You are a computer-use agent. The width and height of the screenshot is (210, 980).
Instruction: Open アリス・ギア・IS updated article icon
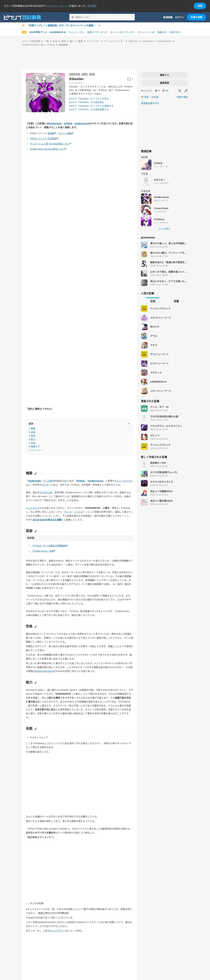[144, 409]
